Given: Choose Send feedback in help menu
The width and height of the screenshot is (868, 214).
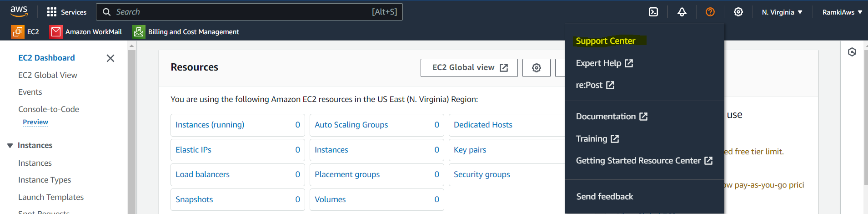Looking at the screenshot, I should click(604, 197).
